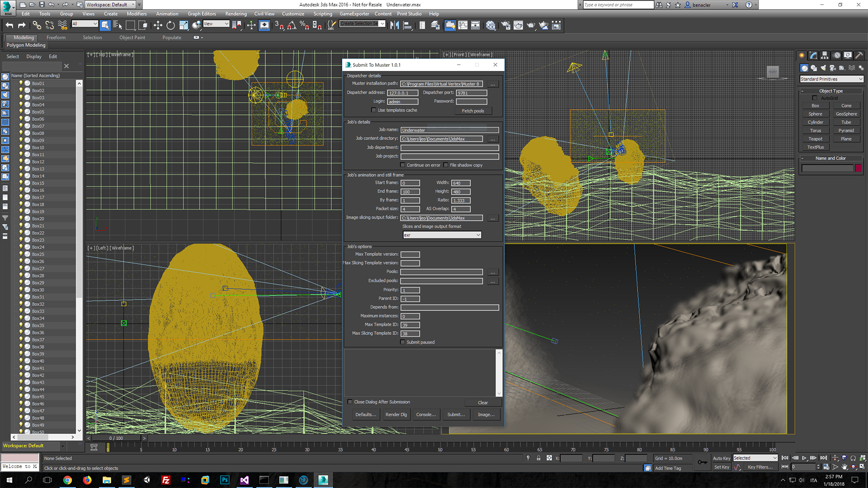Switch to the Freeform ribbon tab

[x=56, y=38]
